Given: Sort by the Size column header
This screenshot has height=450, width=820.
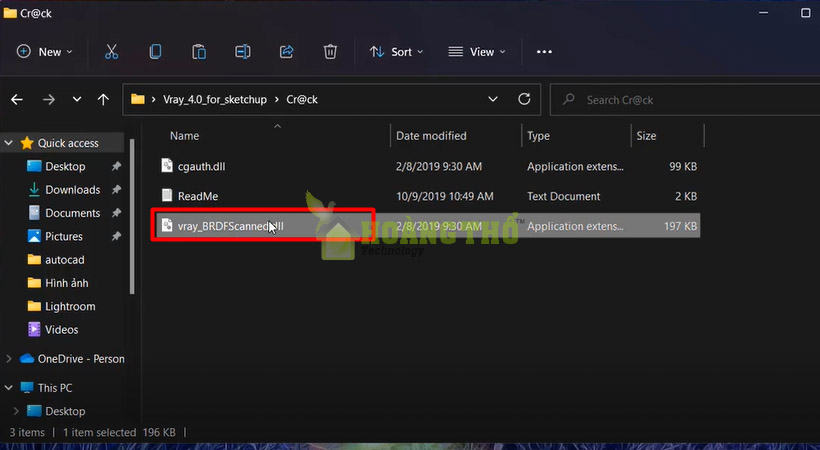Looking at the screenshot, I should point(646,136).
